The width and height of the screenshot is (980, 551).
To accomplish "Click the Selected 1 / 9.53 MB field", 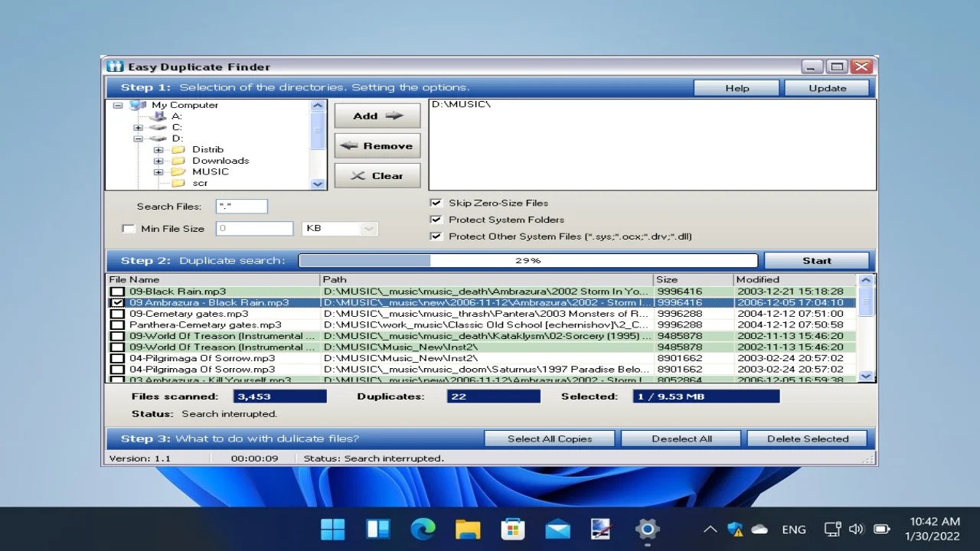I will click(706, 396).
